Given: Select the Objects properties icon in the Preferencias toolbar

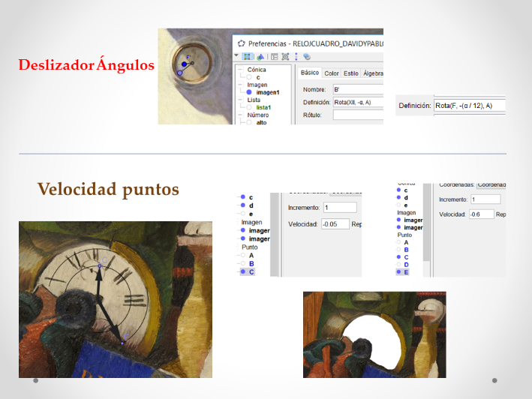Looking at the screenshot, I should [x=247, y=56].
